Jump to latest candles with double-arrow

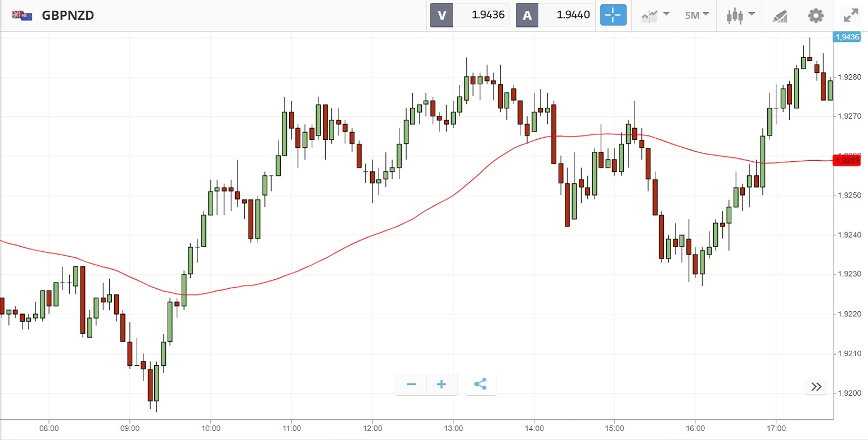[816, 386]
